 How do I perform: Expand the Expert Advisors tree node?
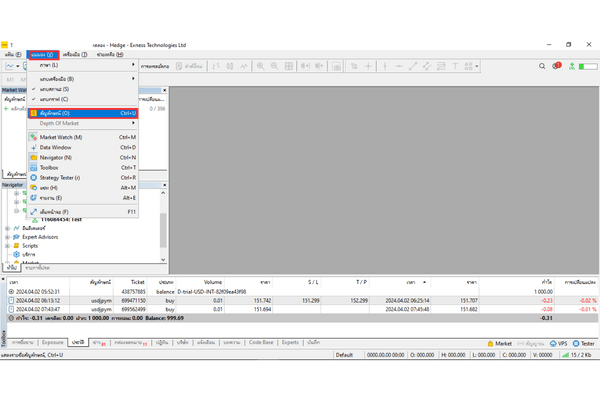(7, 236)
